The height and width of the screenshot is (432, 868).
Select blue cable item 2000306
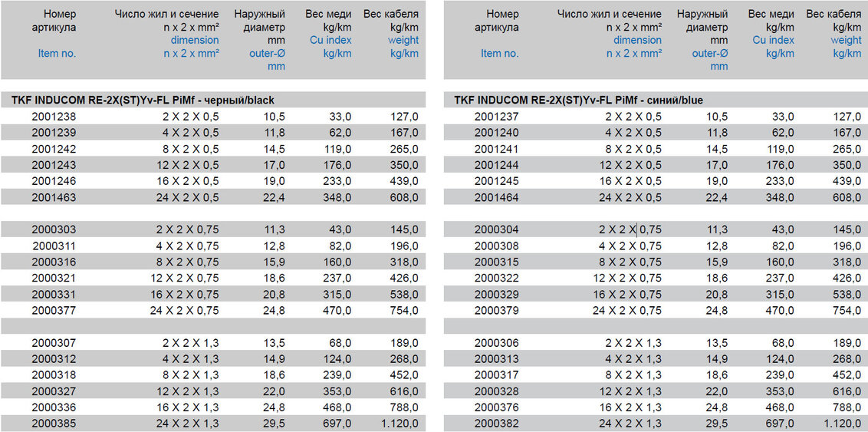(497, 343)
